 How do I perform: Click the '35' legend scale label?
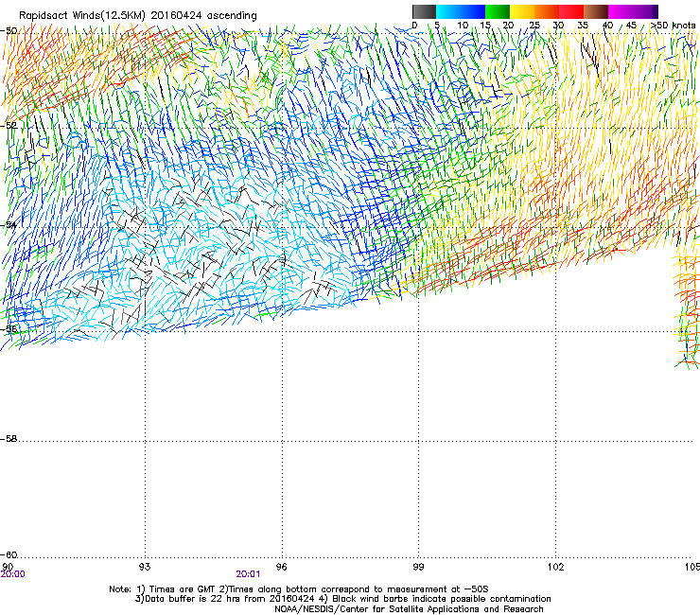click(583, 25)
